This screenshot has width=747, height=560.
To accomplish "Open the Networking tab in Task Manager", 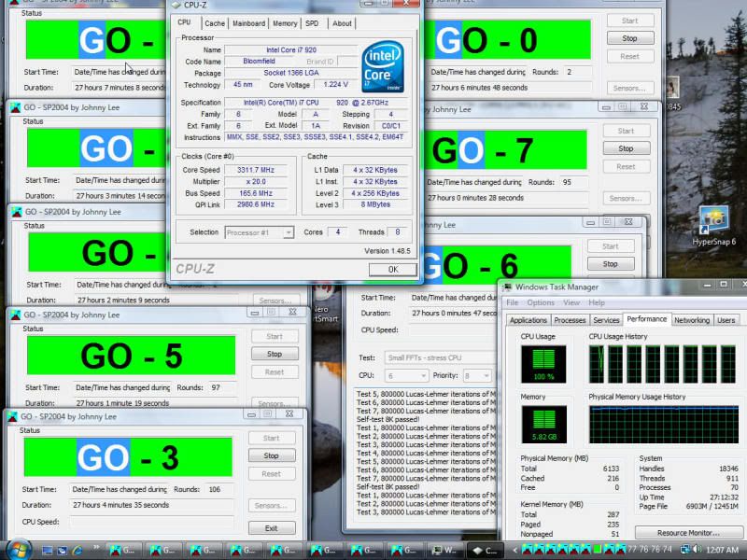I will (x=692, y=320).
